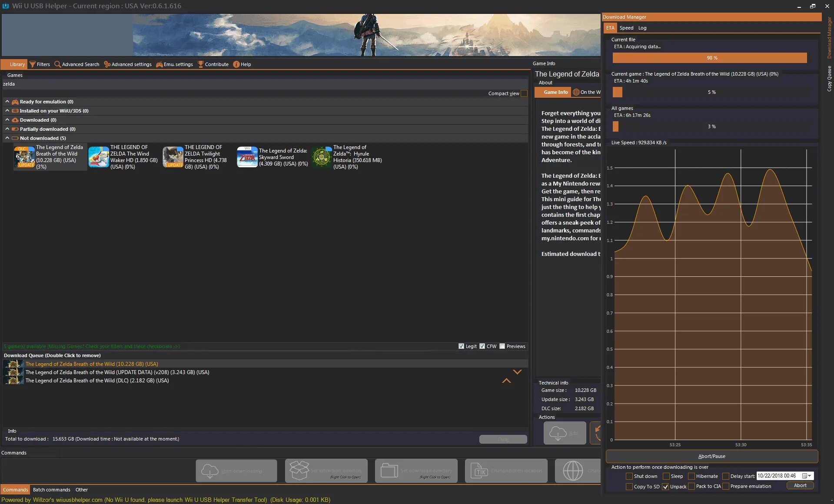Enable Shut down after downloading
Screen dimensions: 834x504
629,476
